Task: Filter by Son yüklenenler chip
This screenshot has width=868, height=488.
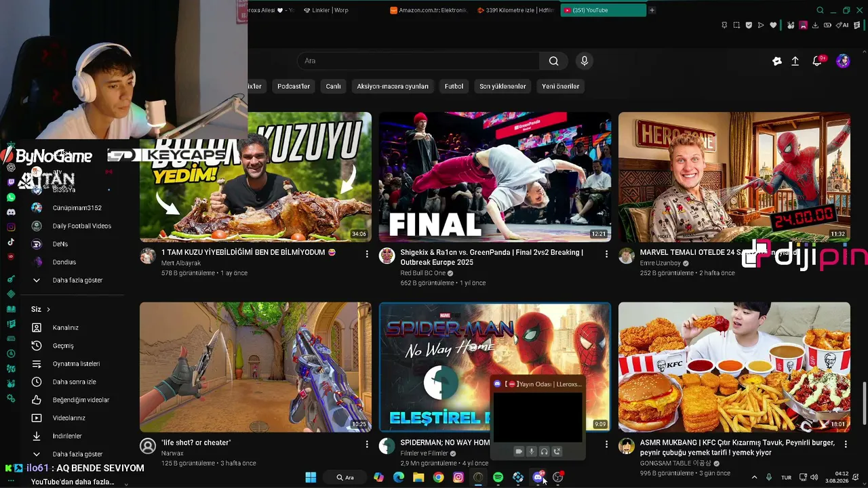Action: [502, 86]
